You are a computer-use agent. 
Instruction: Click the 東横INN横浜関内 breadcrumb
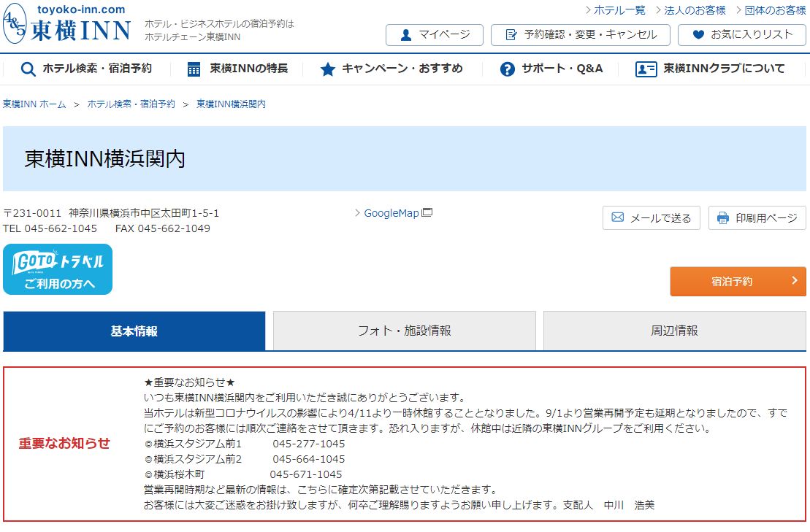click(x=231, y=104)
